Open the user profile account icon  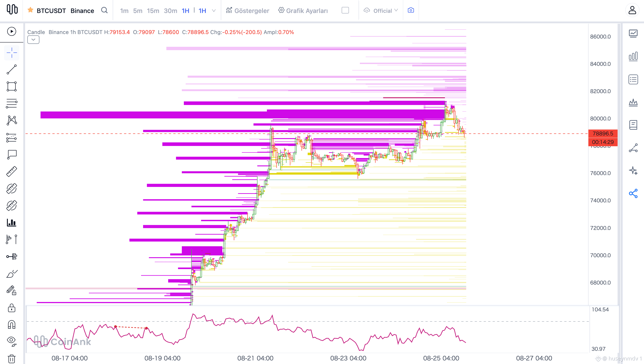pos(632,10)
